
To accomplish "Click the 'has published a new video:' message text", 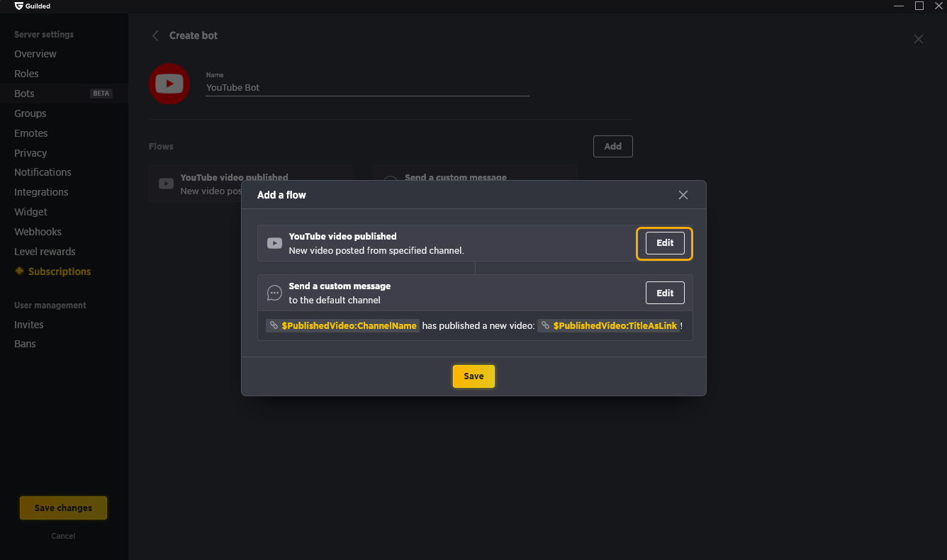I will pos(478,326).
